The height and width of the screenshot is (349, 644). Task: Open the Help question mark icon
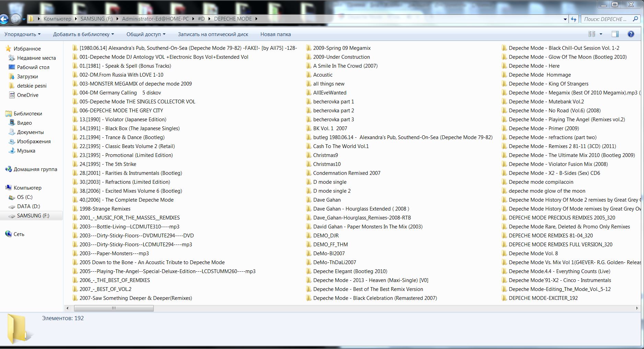(x=631, y=34)
